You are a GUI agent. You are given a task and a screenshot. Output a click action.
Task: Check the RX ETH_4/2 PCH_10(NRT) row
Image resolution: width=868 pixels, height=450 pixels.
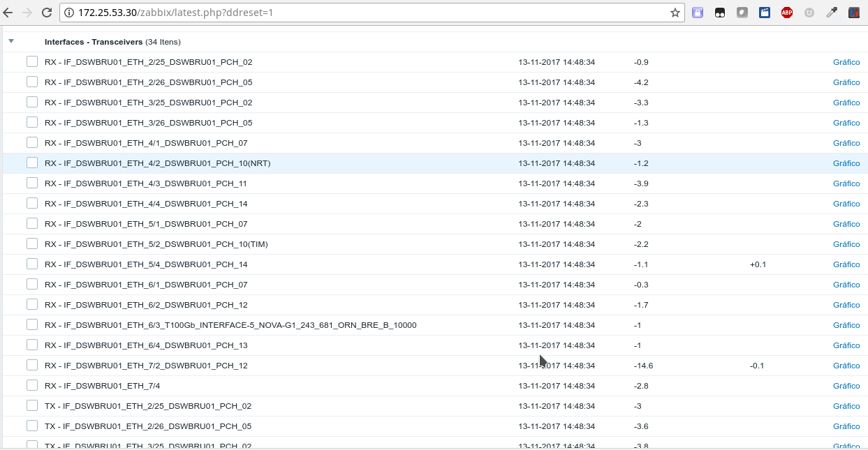tap(32, 163)
